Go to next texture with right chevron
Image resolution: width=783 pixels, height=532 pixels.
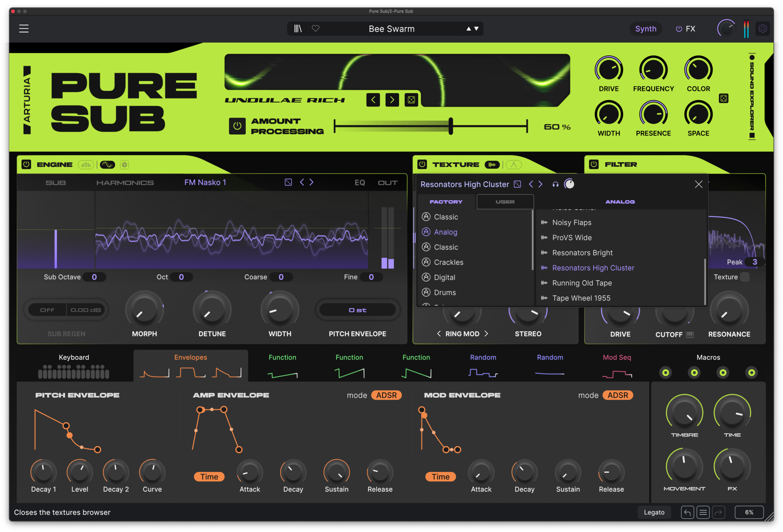[x=540, y=184]
